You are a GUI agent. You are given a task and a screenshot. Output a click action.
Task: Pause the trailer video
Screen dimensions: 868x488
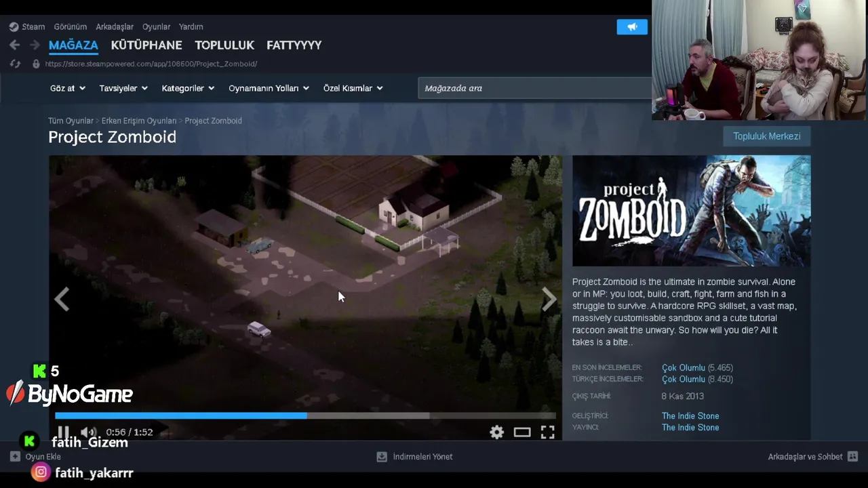(x=63, y=432)
